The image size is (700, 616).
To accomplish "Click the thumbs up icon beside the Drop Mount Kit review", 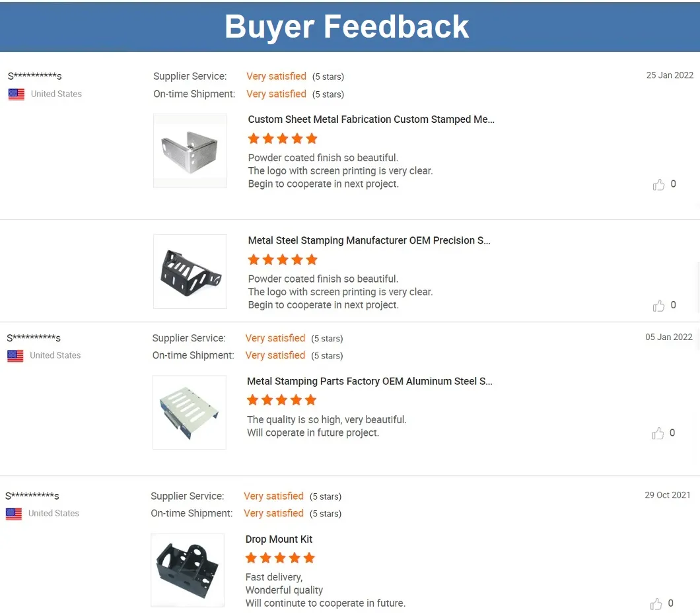I will [656, 603].
